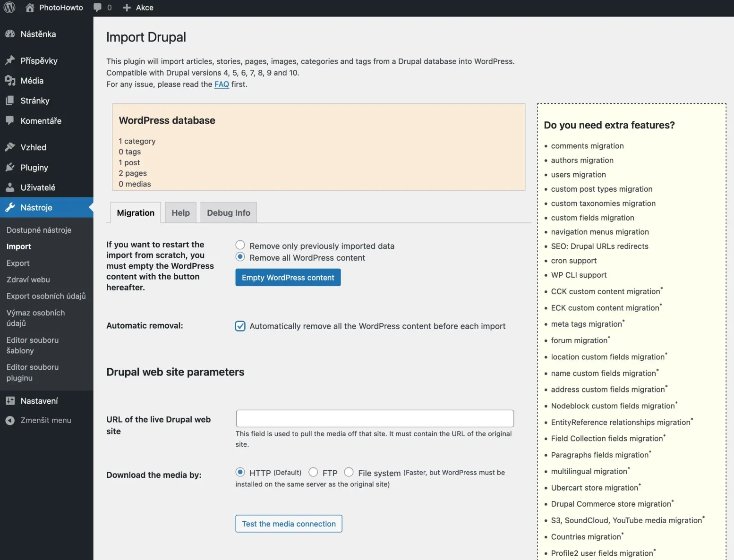Open Zdraví webu submenu item
734x560 pixels.
point(28,280)
